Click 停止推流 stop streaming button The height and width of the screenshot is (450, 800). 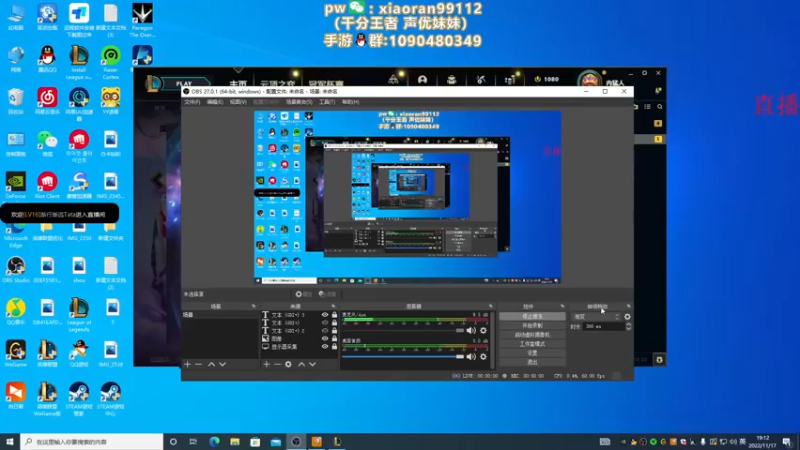click(532, 316)
